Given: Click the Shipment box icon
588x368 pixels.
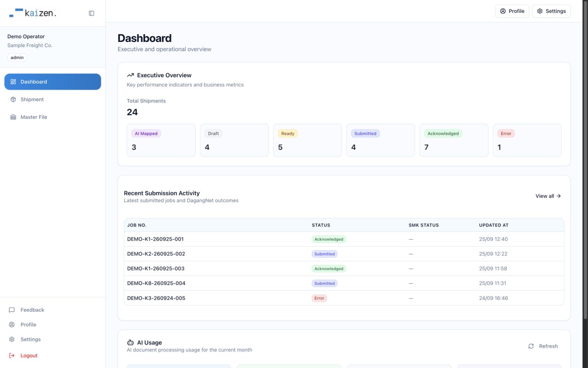Looking at the screenshot, I should (x=13, y=100).
